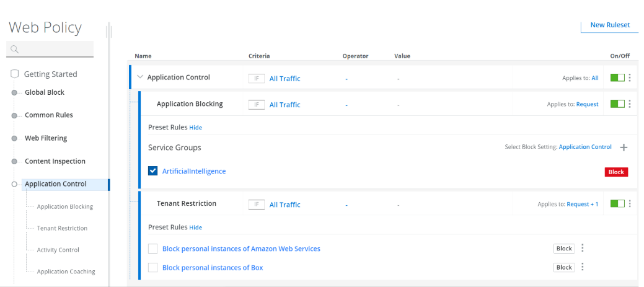Screen dimensions: 644x287
Task: Open Block action for Box rule
Action: coord(564,267)
